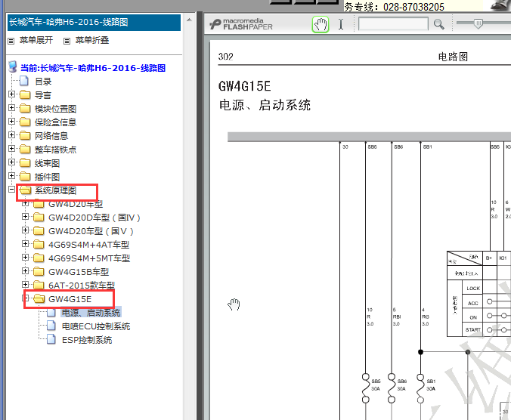Click the FlashPaper search magnifier icon

(438, 24)
